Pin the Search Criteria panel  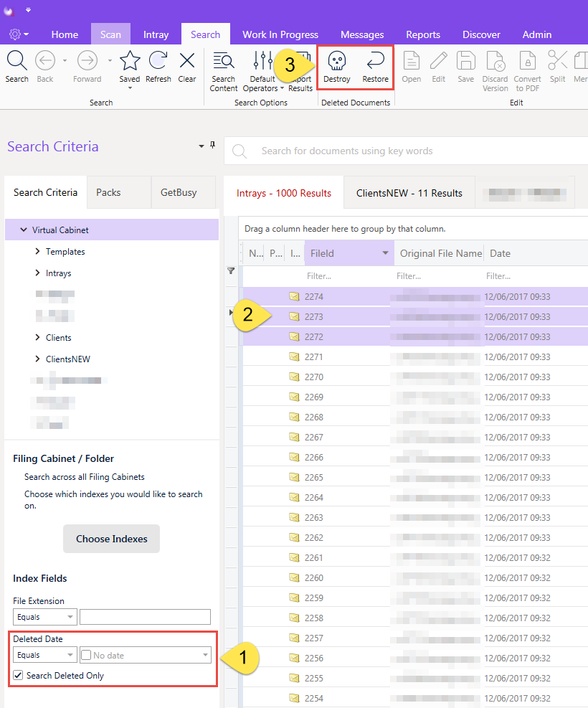click(x=212, y=145)
